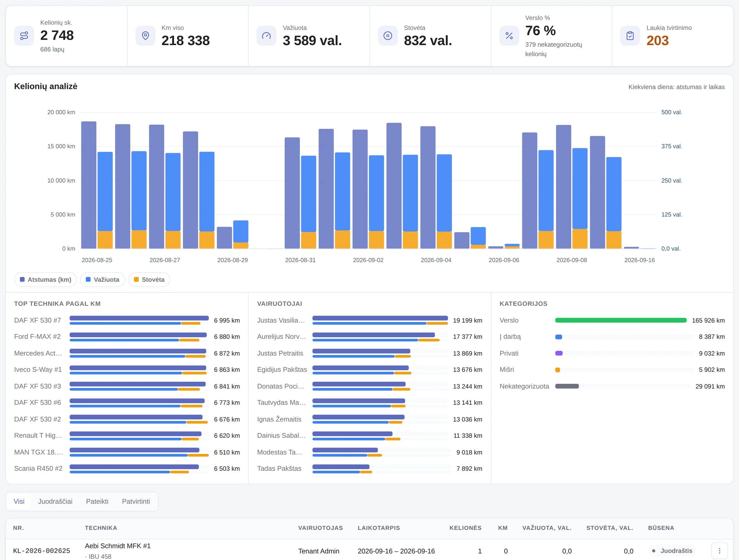Click the NR. column header

18,528
